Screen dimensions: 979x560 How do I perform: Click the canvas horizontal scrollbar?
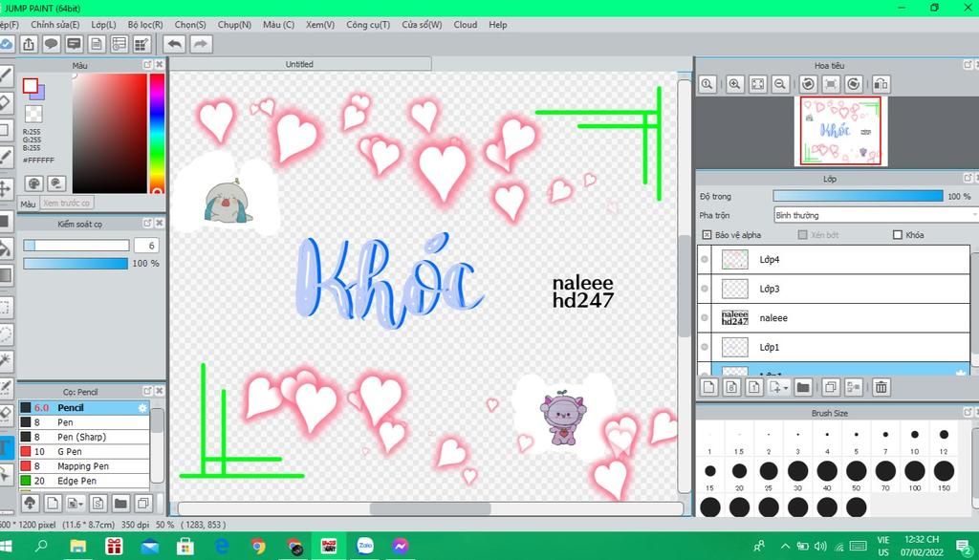coord(430,508)
